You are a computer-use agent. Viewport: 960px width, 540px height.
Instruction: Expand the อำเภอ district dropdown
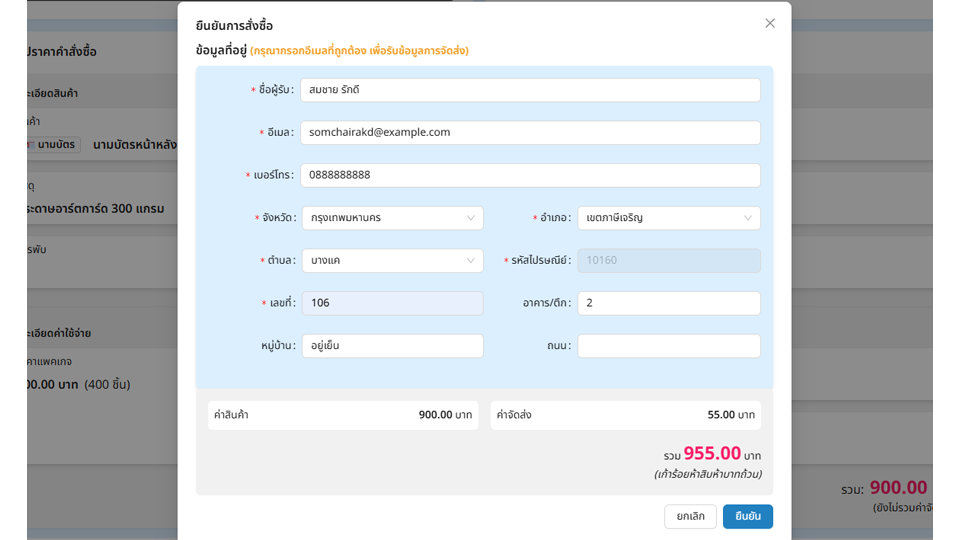pyautogui.click(x=668, y=218)
